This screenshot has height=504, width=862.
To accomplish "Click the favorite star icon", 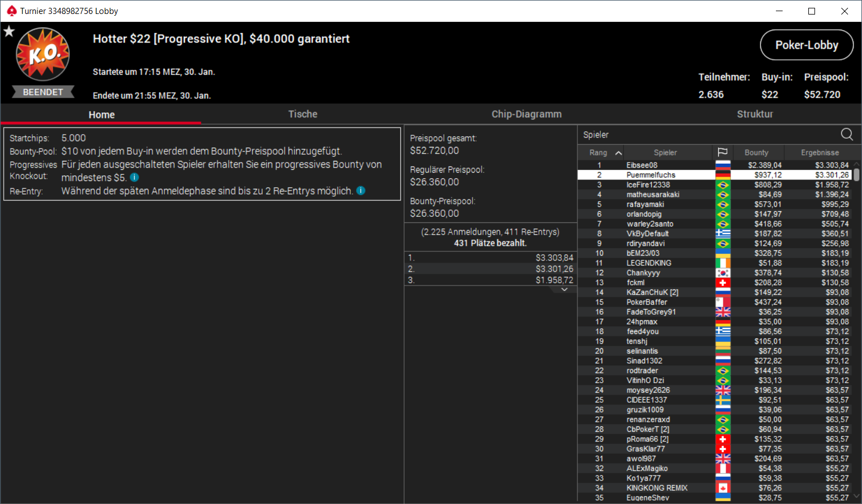I will 9,31.
